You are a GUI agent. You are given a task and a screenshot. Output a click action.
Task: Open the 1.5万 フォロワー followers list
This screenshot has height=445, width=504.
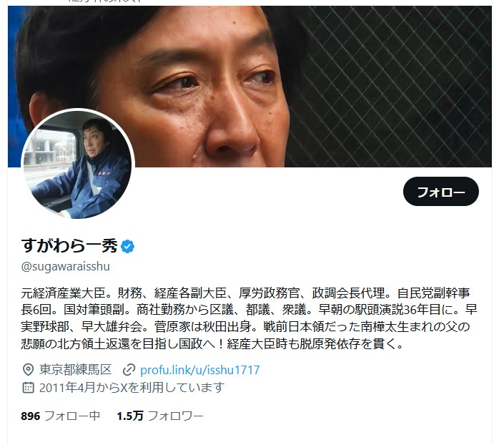point(160,416)
